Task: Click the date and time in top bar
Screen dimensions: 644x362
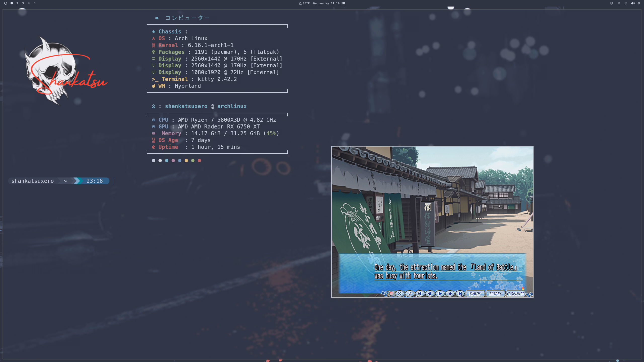Action: pos(329,3)
